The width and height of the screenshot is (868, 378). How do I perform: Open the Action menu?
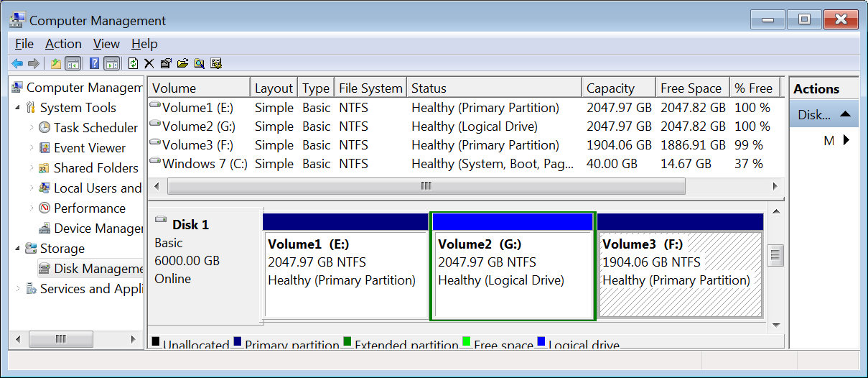[63, 44]
